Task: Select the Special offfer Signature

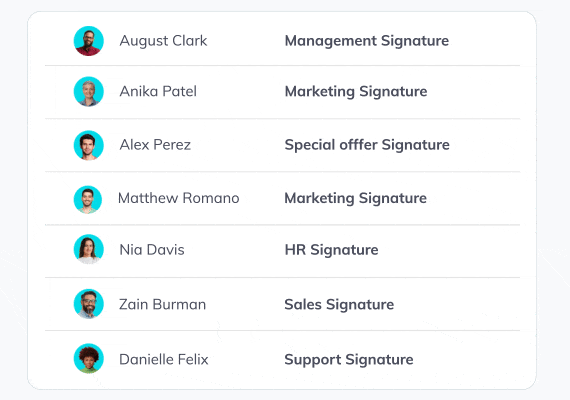Action: 367,145
